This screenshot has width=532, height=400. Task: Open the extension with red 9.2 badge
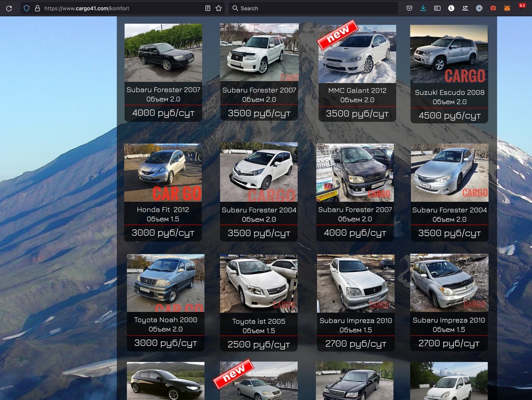point(522,7)
